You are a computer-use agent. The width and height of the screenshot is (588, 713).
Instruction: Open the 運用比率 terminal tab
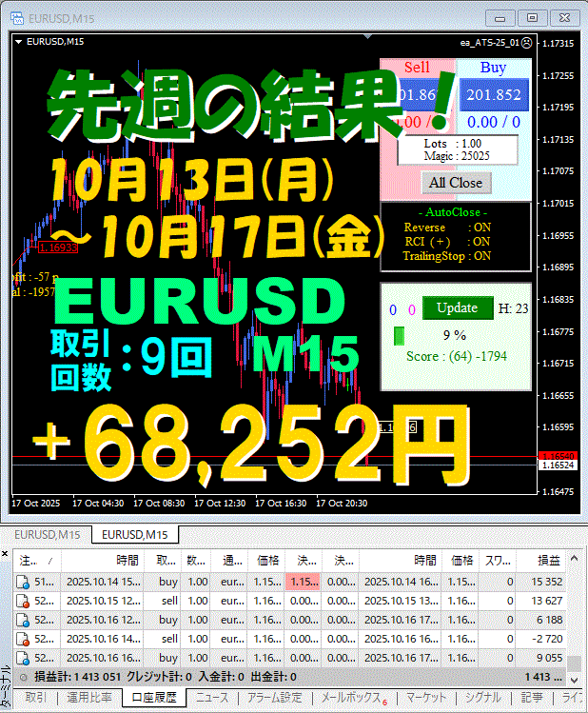tap(89, 697)
